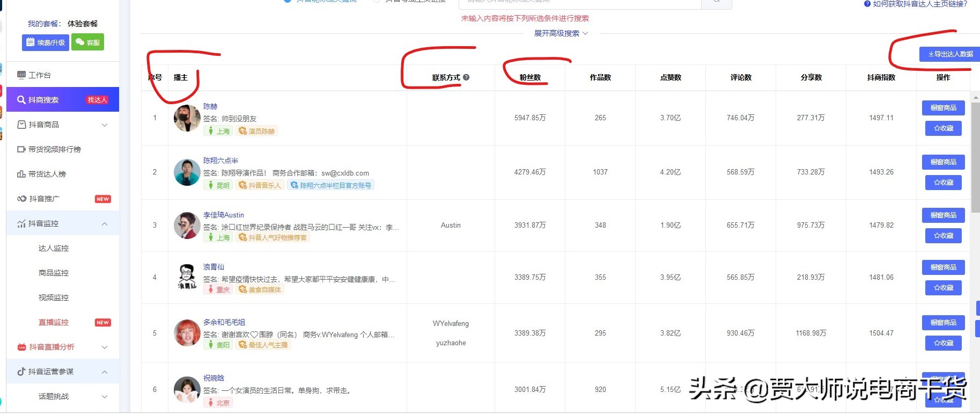Image resolution: width=980 pixels, height=414 pixels.
Task: Open 视频监控 submenu item
Action: (x=54, y=297)
